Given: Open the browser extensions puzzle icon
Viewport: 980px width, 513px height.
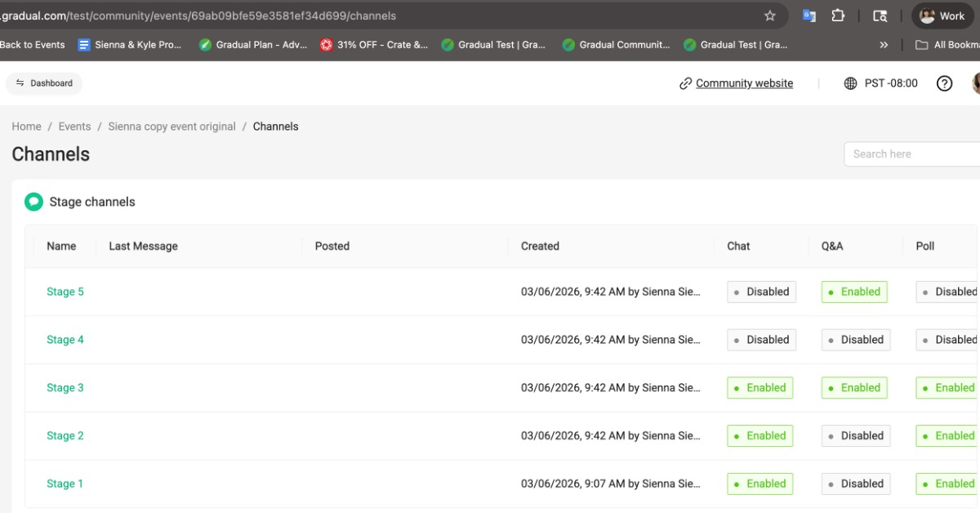Looking at the screenshot, I should tap(838, 16).
